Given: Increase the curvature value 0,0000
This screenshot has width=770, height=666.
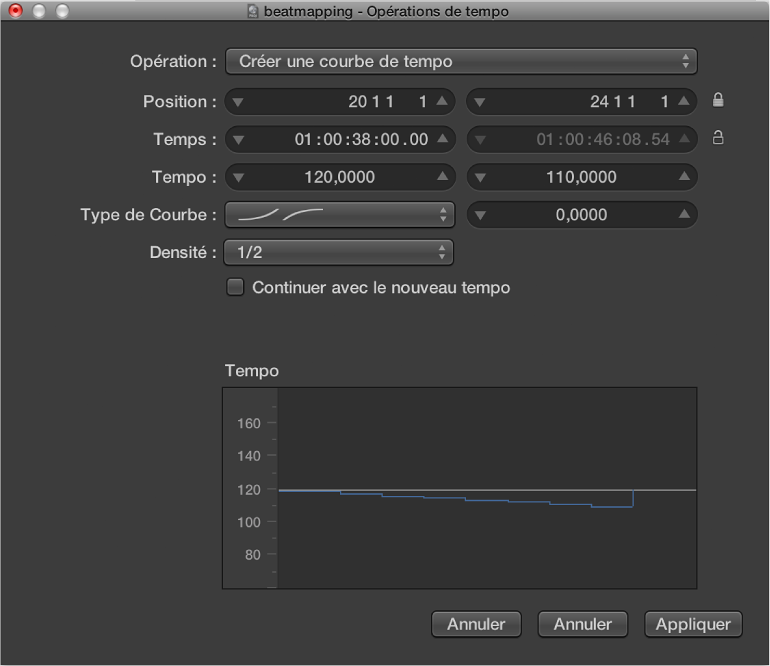Looking at the screenshot, I should (684, 214).
